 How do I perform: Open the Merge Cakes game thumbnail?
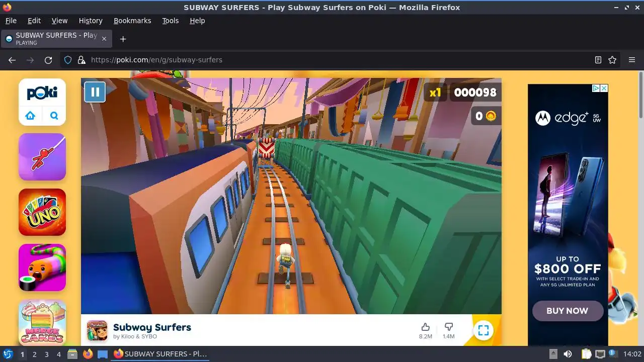(42, 322)
